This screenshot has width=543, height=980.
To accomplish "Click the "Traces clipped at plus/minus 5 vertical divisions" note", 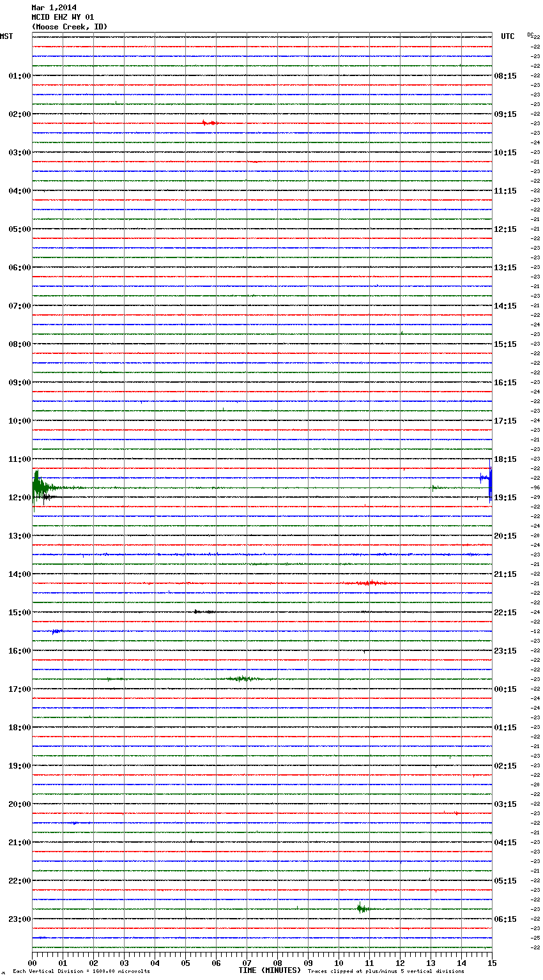I will pos(386,972).
